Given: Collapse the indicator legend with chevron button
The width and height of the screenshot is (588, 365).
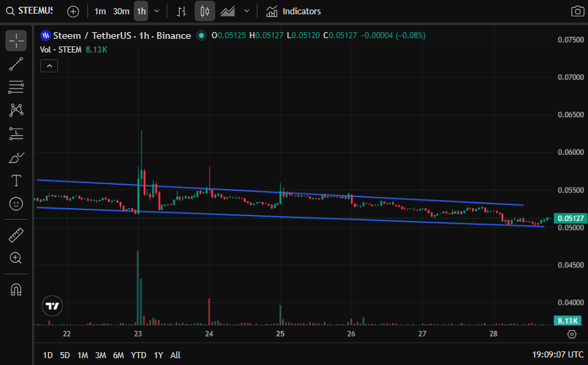Looking at the screenshot, I should click(49, 66).
